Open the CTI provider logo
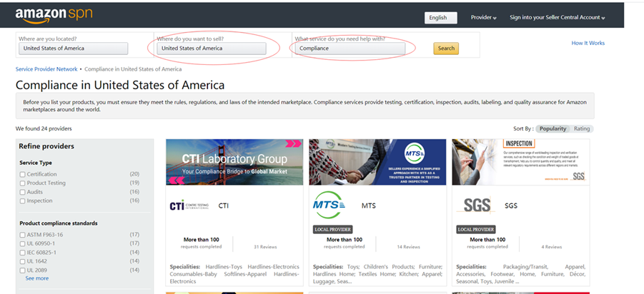The width and height of the screenshot is (644, 294). coord(189,206)
